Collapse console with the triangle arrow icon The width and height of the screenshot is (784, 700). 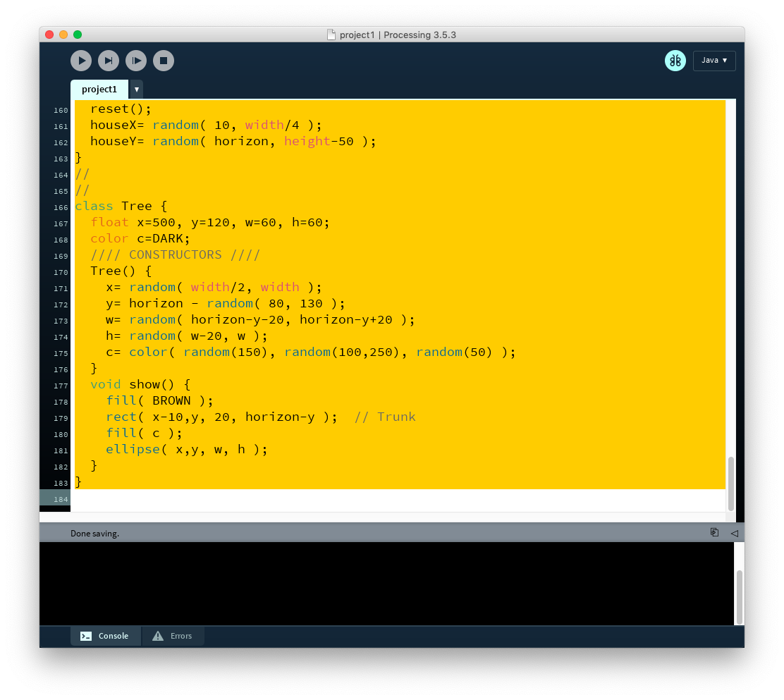point(734,533)
